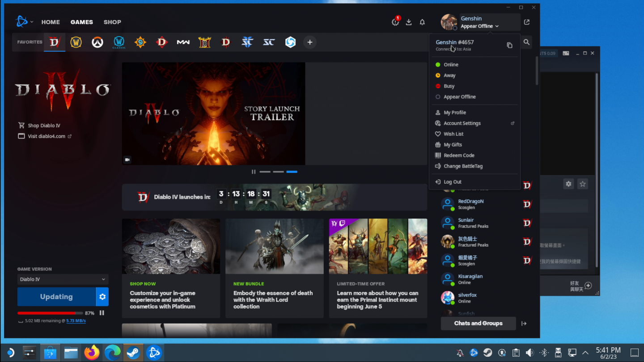Open the Primal Instinct mount offer card
Viewport: 644px width, 362px height.
(378, 268)
